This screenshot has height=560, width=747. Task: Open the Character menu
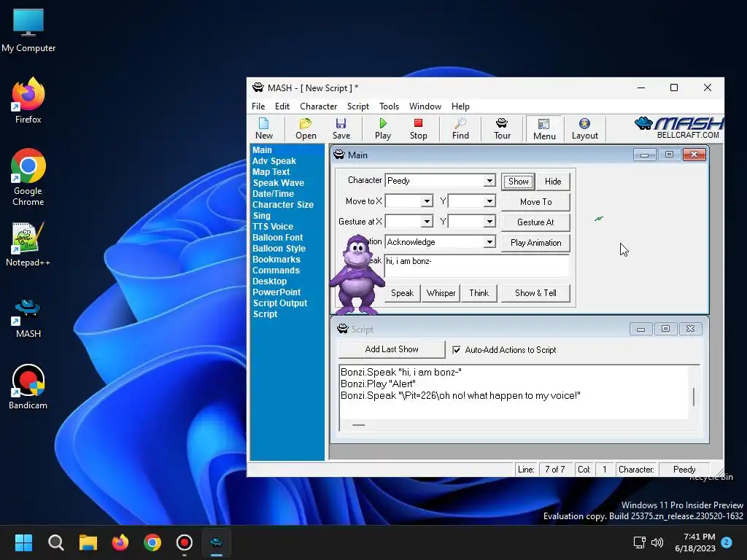[318, 106]
